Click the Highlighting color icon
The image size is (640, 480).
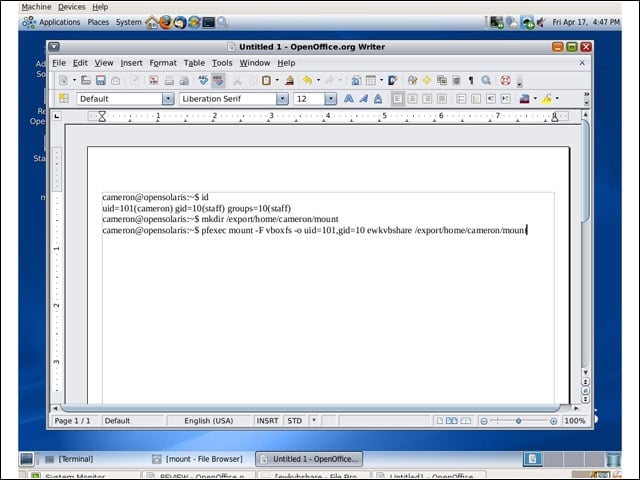click(x=547, y=98)
